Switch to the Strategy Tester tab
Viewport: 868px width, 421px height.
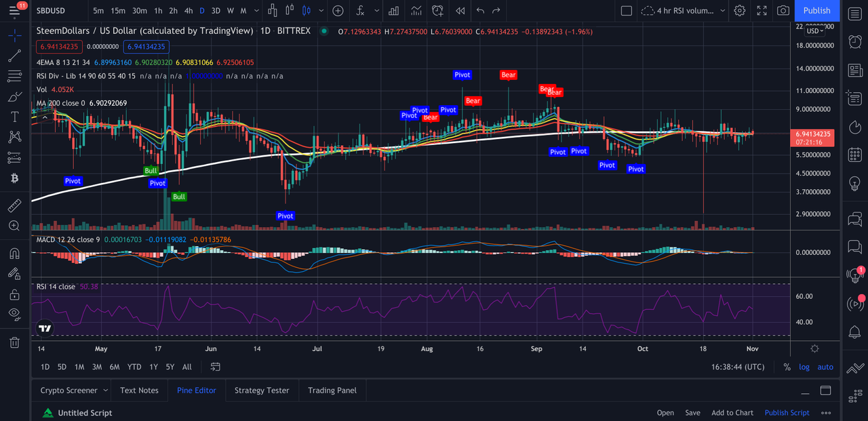262,390
